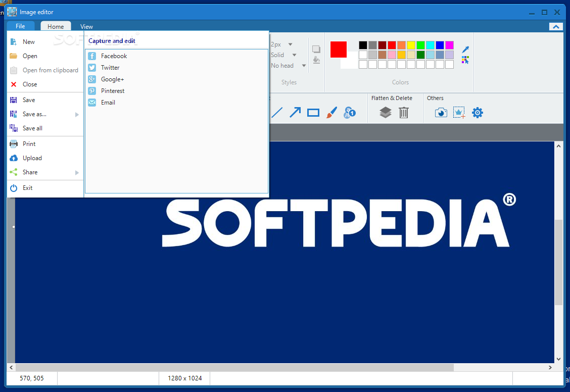The height and width of the screenshot is (392, 570).
Task: Choose Save all from the File menu
Action: point(45,128)
